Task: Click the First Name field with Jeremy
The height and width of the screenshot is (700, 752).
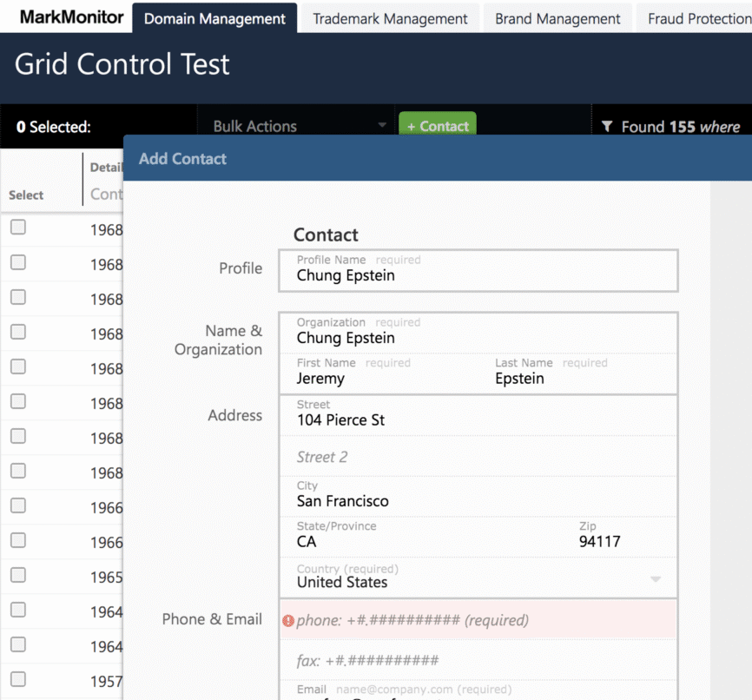Action: pos(382,379)
